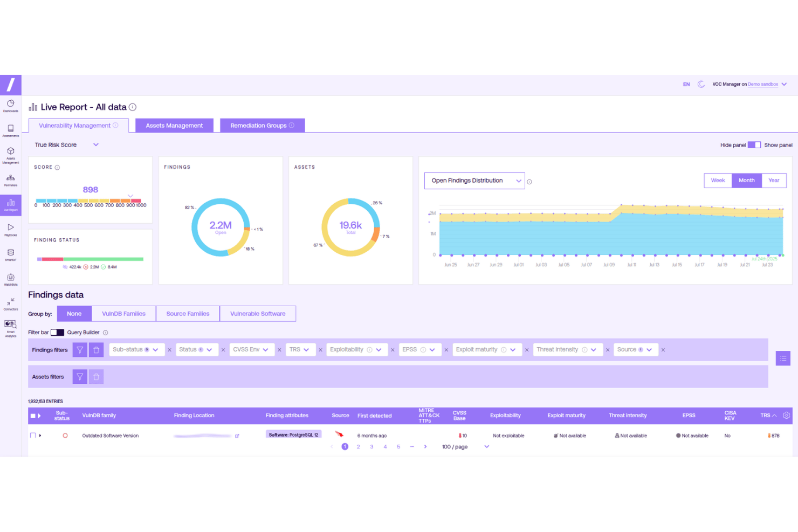
Task: Click the score color scale bar
Action: [88, 201]
